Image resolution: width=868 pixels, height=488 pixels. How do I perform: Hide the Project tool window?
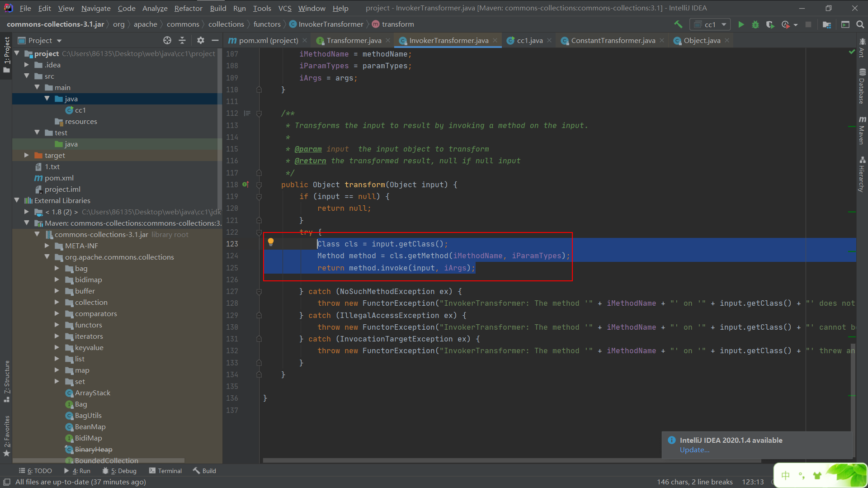(215, 40)
